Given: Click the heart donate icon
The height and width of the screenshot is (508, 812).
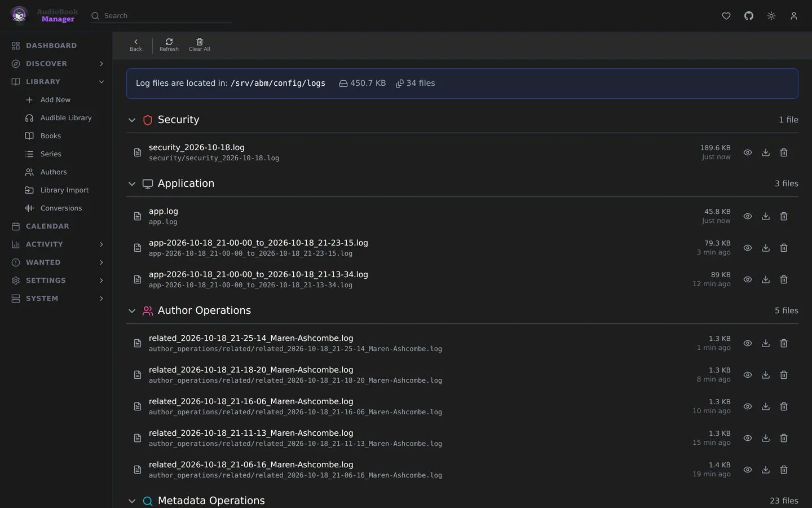Looking at the screenshot, I should [x=726, y=16].
